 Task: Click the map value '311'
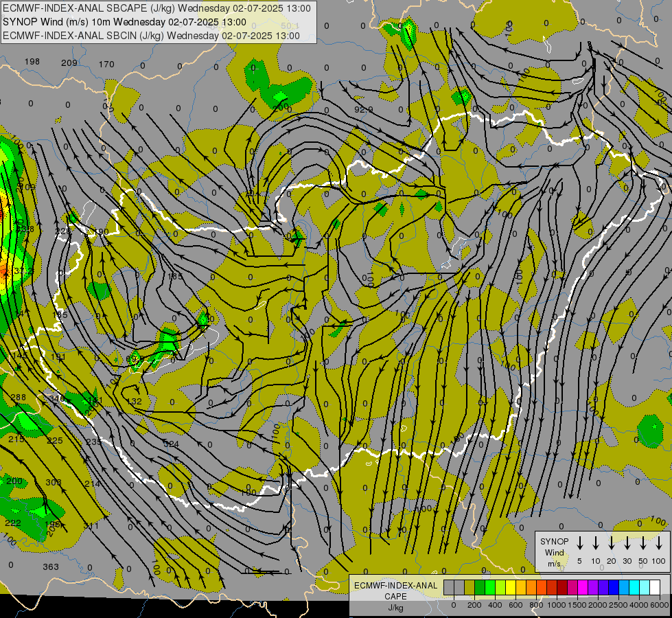[x=91, y=526]
